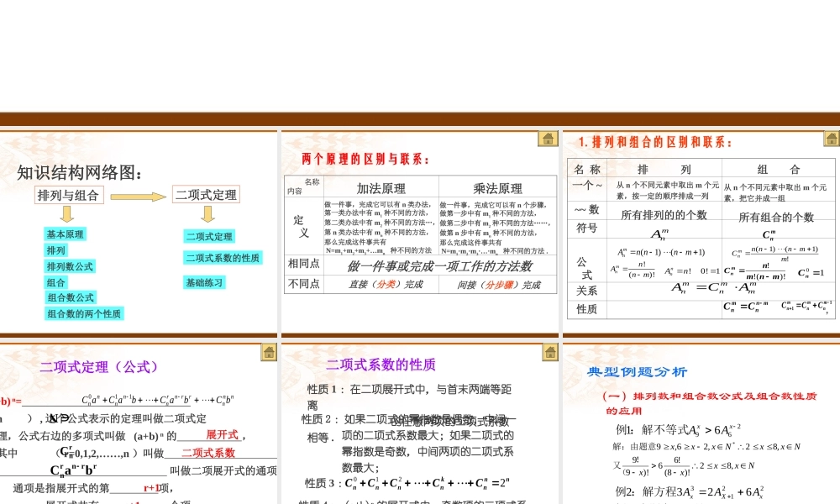Click the red 二项式系数 answer text
The width and height of the screenshot is (840, 504).
click(x=207, y=453)
